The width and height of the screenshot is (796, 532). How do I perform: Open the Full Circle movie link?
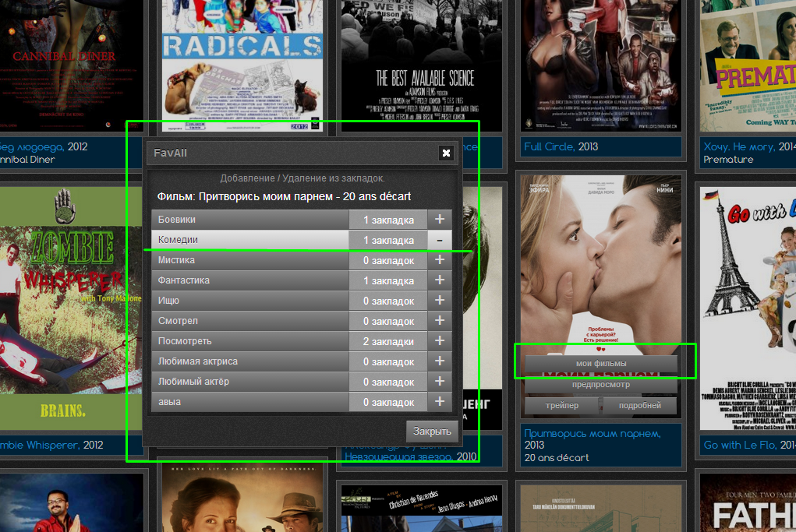pyautogui.click(x=549, y=146)
